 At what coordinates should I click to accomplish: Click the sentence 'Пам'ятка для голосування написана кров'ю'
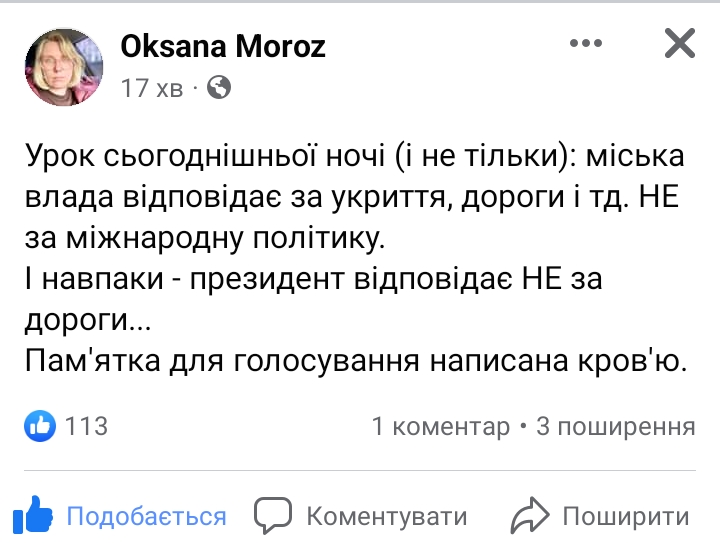coord(356,362)
